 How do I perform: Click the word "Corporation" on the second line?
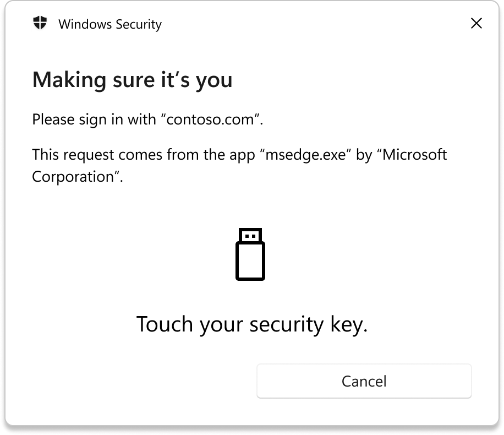pos(73,177)
